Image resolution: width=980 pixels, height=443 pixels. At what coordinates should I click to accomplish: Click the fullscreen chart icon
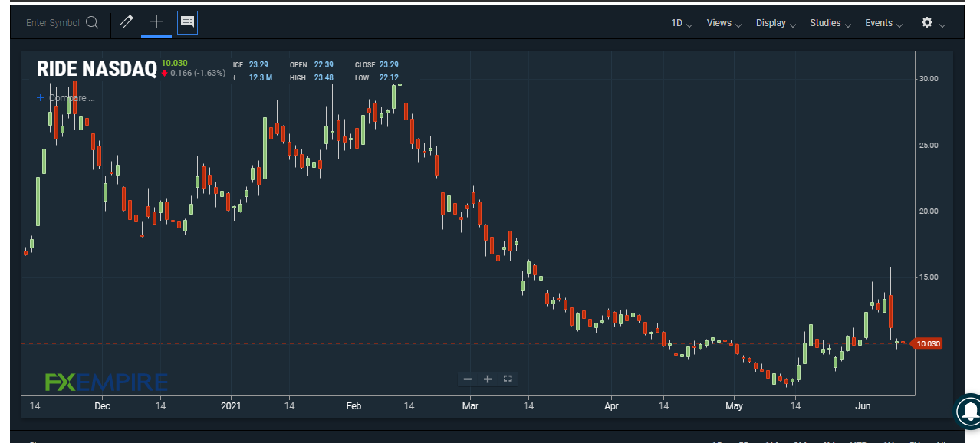pos(507,379)
